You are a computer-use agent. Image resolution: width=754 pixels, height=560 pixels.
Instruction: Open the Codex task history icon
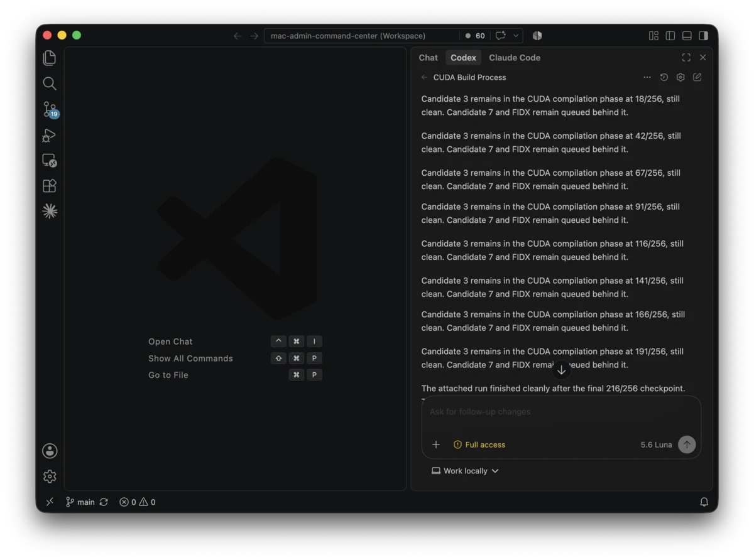point(664,77)
